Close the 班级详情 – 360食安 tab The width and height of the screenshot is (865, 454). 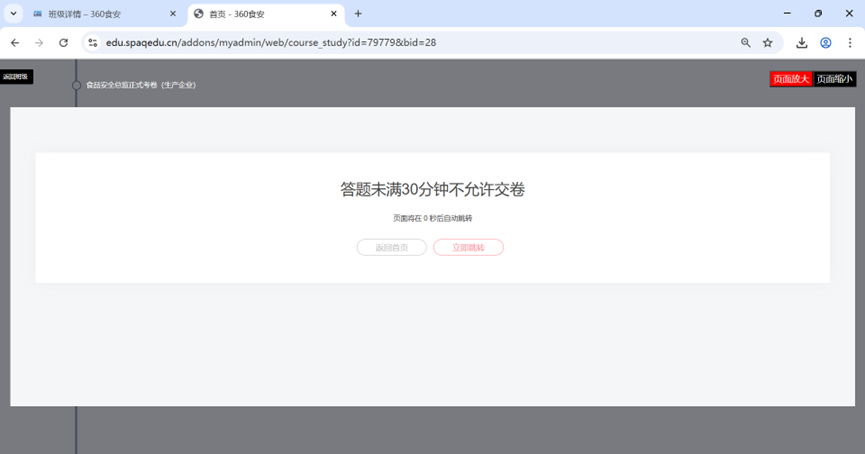click(x=172, y=14)
